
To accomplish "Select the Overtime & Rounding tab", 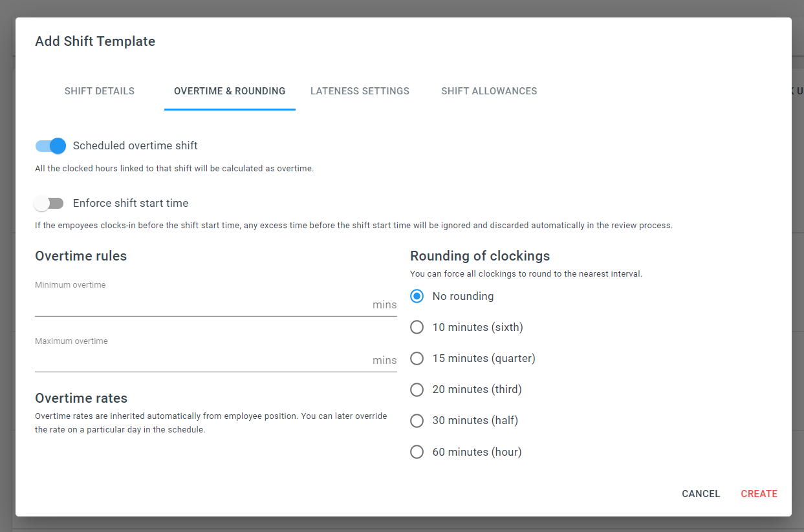I will (230, 91).
